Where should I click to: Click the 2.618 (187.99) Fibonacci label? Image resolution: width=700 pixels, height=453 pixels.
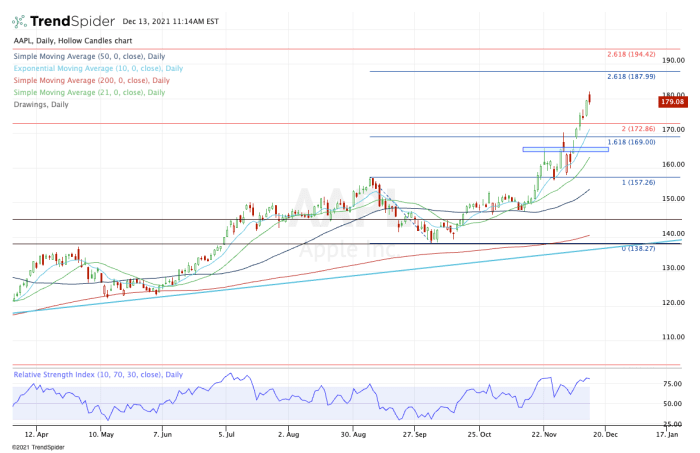[x=631, y=77]
